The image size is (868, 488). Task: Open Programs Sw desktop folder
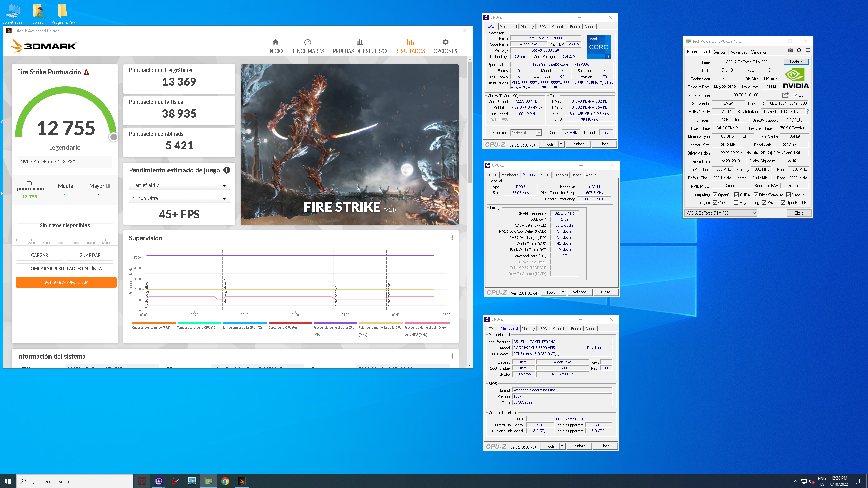pyautogui.click(x=63, y=14)
